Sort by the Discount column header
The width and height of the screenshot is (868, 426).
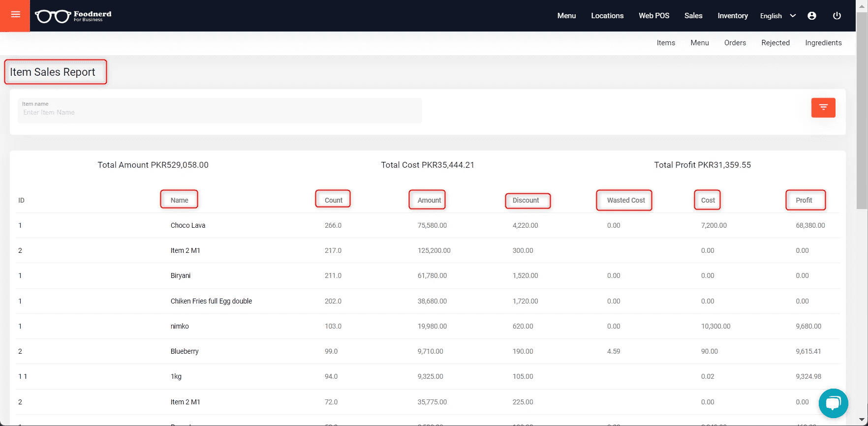point(526,200)
